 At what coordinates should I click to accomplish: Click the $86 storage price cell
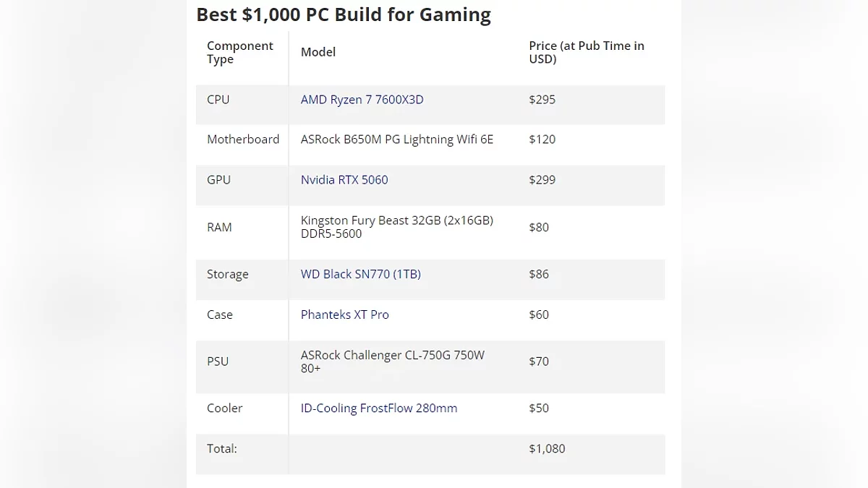(x=539, y=275)
